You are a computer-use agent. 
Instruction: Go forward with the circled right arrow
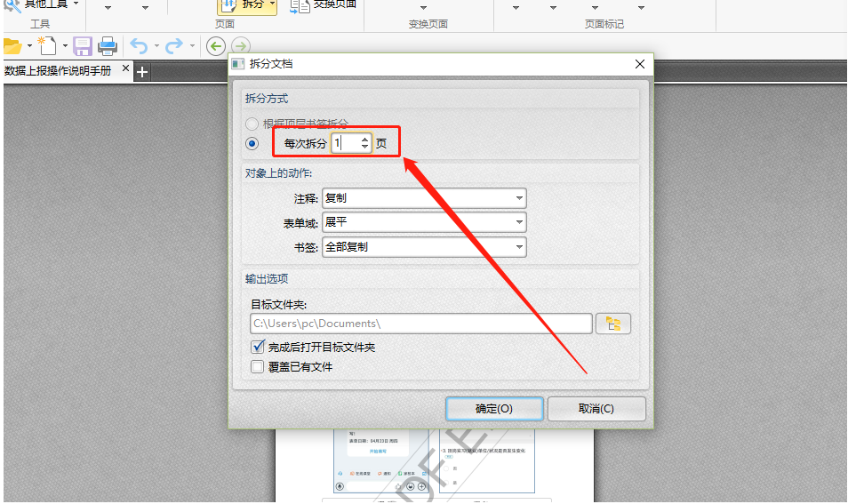click(241, 46)
